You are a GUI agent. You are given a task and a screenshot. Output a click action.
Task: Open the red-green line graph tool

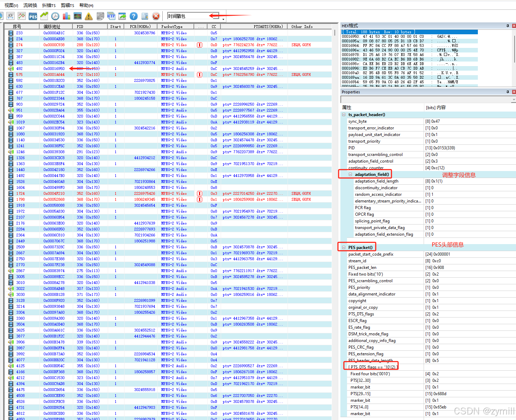pyautogui.click(x=22, y=16)
